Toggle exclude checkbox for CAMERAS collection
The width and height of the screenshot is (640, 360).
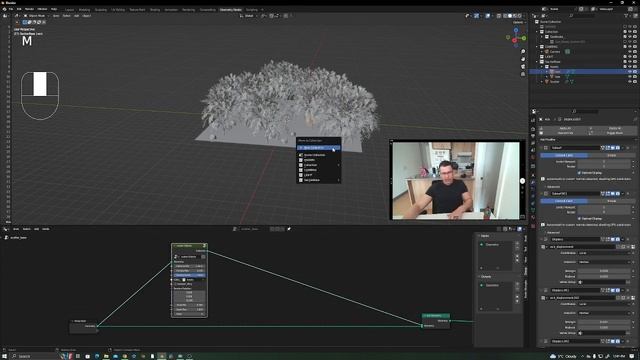click(625, 47)
